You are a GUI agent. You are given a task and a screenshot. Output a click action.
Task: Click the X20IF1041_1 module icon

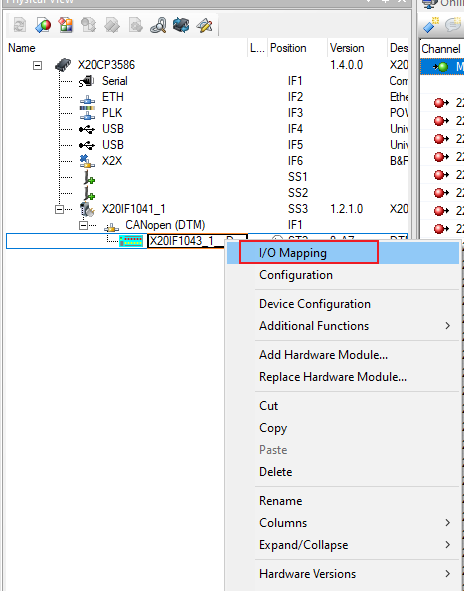coord(87,209)
